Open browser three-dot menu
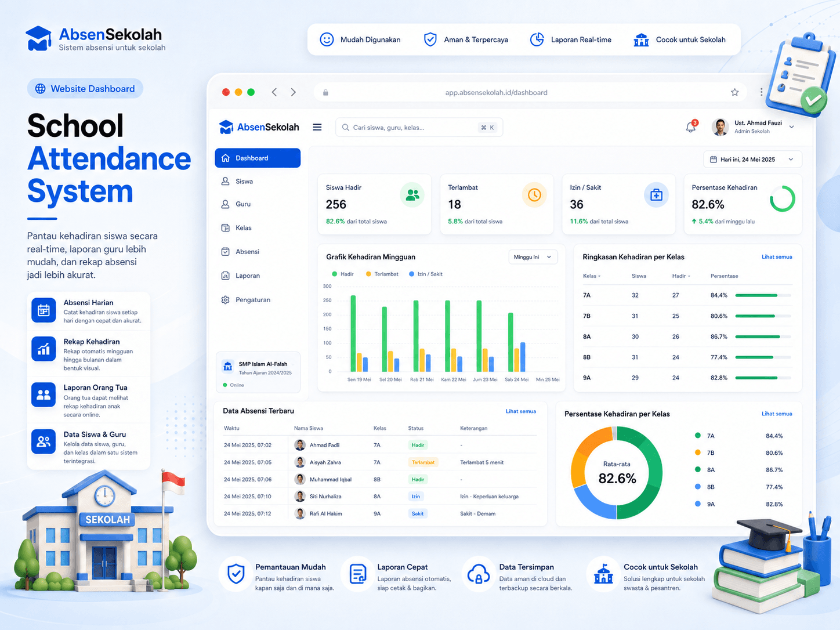840x630 pixels. click(x=761, y=92)
